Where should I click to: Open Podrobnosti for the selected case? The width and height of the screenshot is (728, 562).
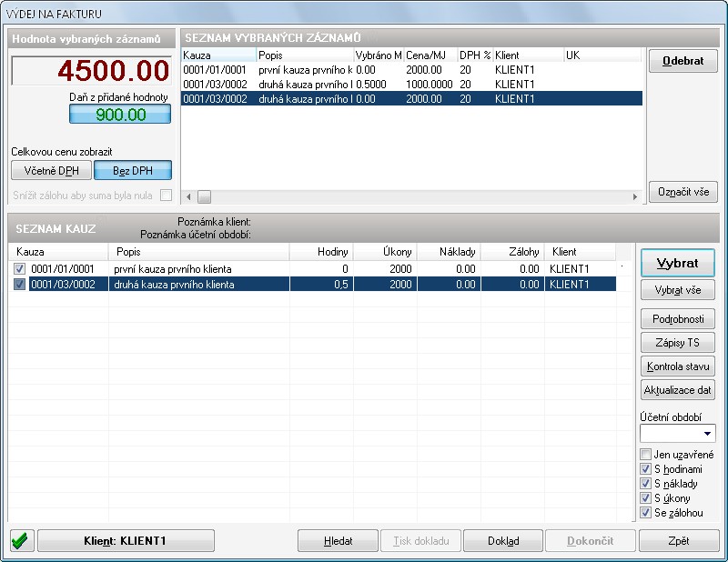677,319
